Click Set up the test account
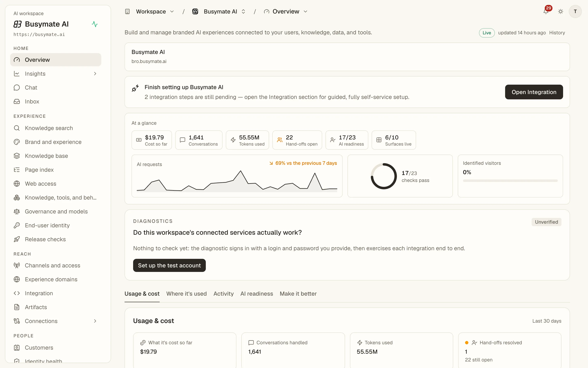 click(x=169, y=265)
